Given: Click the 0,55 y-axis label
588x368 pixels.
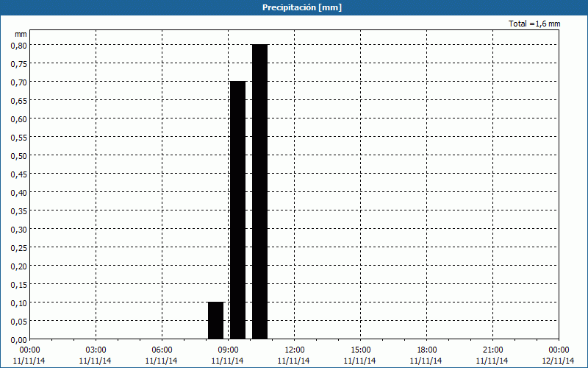Looking at the screenshot, I should point(19,137).
